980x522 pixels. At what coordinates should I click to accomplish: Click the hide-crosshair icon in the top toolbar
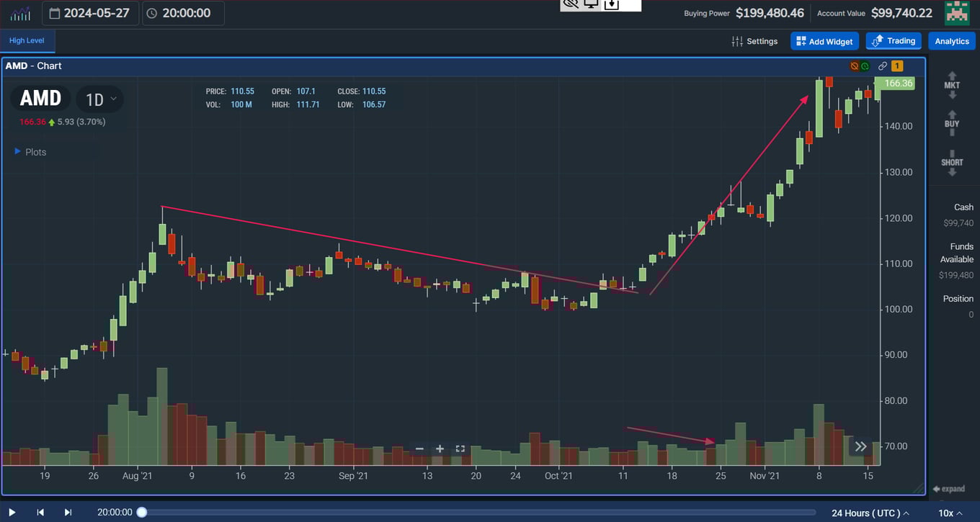(x=569, y=5)
